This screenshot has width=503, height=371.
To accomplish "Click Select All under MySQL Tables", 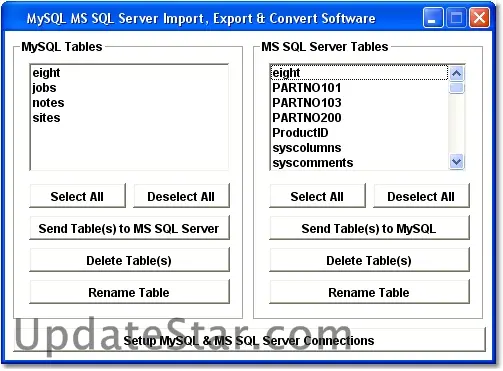I will tap(77, 196).
